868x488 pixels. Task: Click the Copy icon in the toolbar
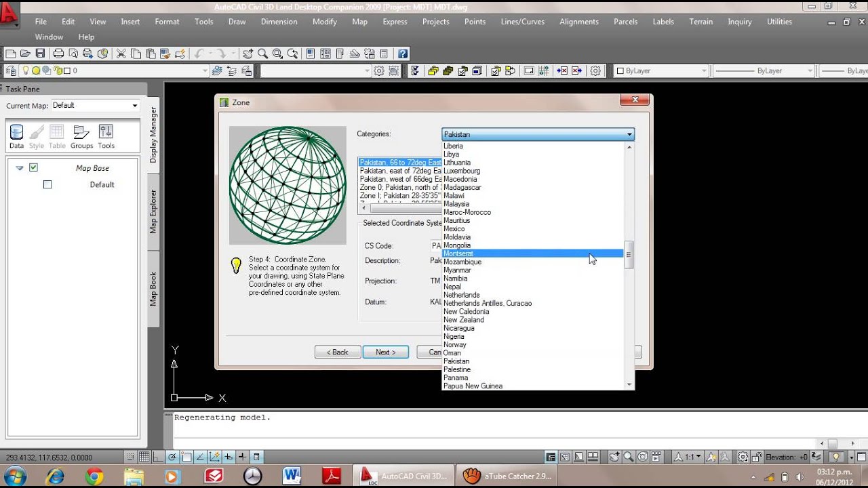pyautogui.click(x=136, y=54)
